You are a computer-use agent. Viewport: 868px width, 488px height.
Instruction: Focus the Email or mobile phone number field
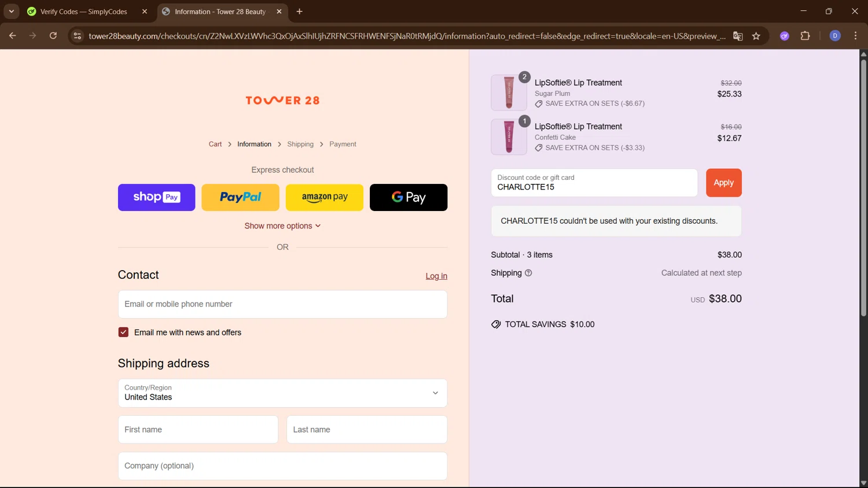point(282,304)
